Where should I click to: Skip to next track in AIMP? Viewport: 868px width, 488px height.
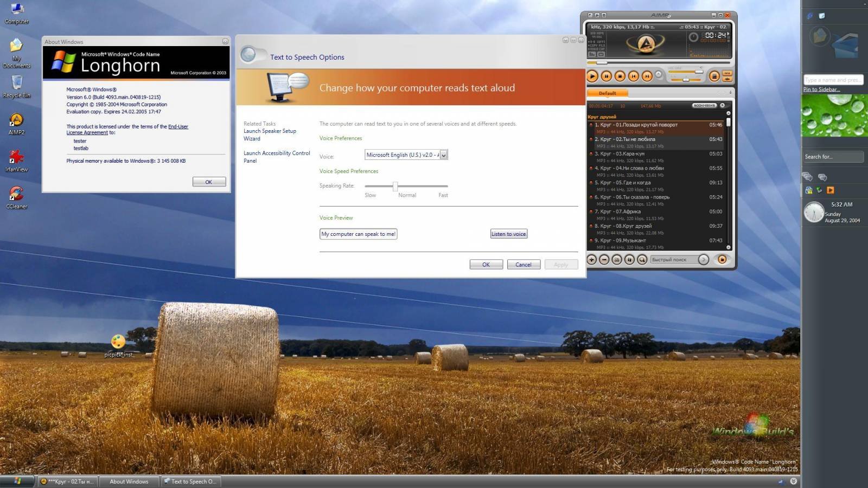click(647, 76)
